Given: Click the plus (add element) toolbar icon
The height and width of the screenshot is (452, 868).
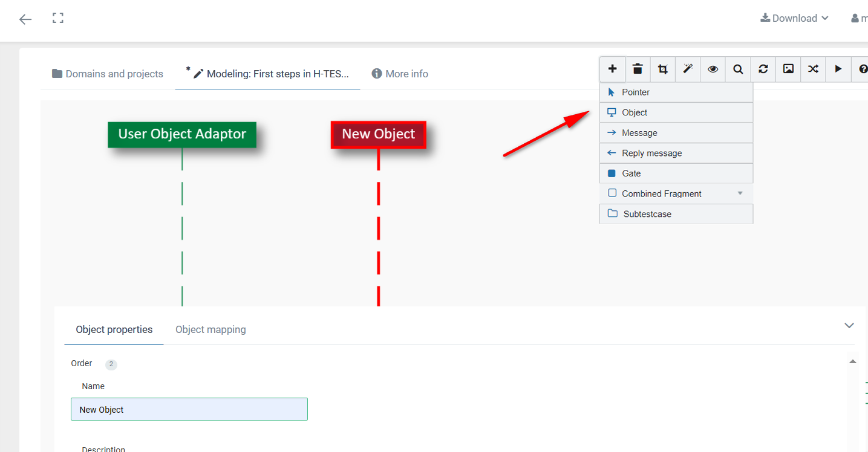Looking at the screenshot, I should [x=612, y=69].
